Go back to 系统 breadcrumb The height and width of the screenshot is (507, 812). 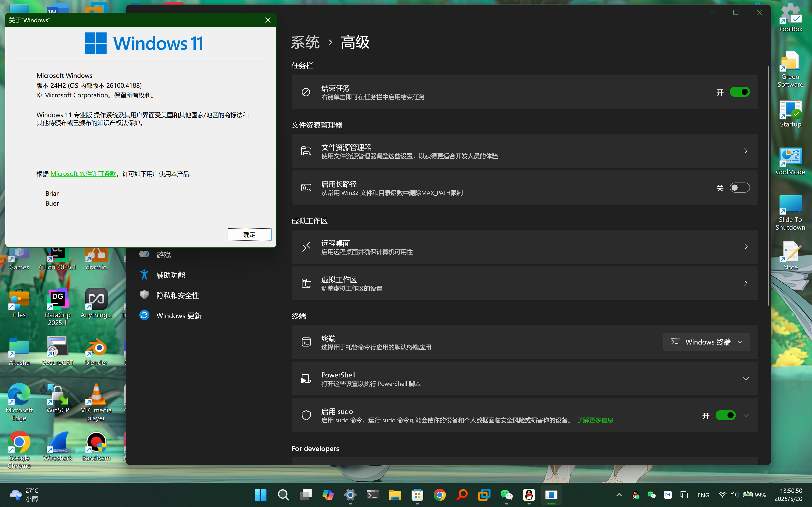305,43
